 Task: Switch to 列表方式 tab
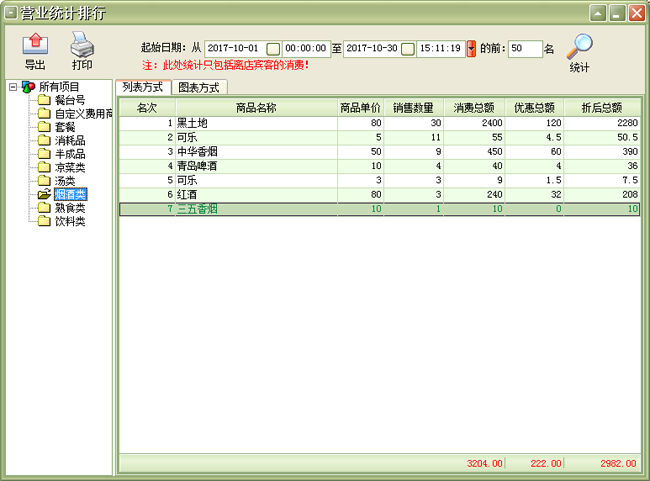point(142,87)
